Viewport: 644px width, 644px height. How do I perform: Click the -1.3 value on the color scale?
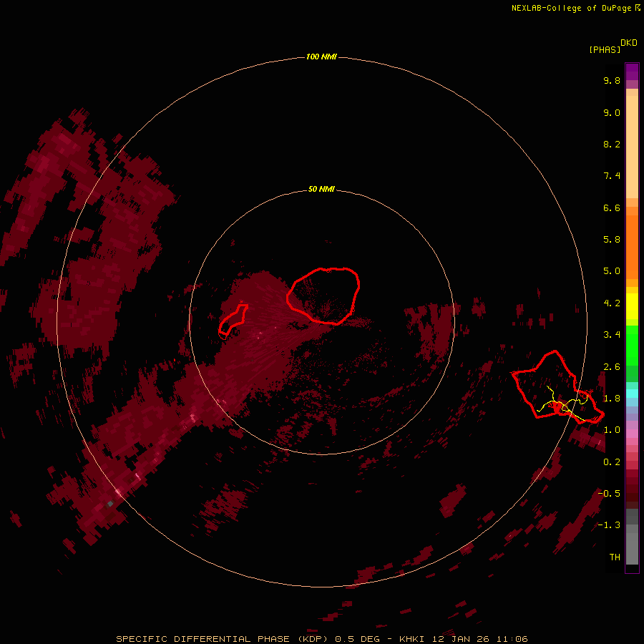point(609,526)
